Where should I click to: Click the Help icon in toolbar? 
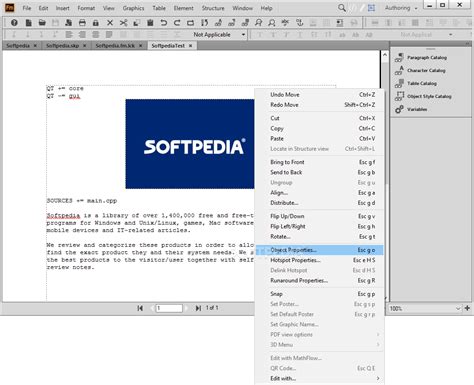click(x=14, y=23)
